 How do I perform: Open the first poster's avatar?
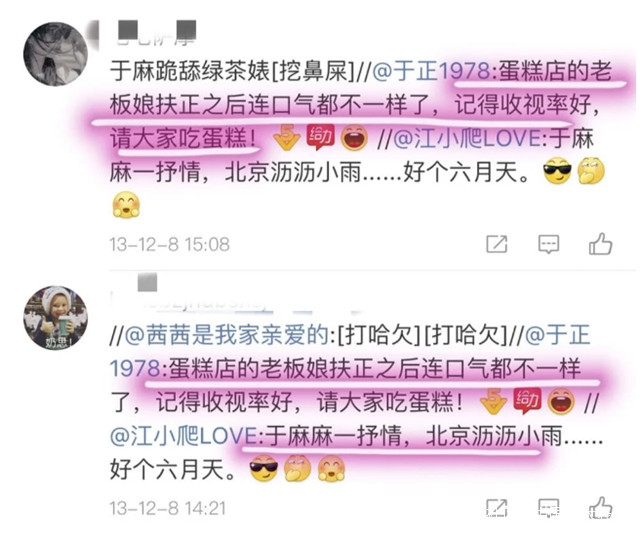pos(56,54)
